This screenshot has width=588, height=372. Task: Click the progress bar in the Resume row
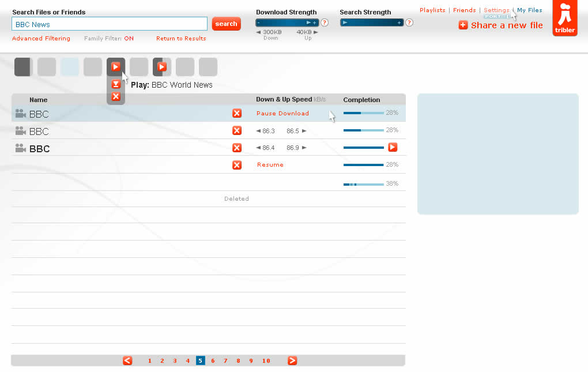tap(363, 164)
